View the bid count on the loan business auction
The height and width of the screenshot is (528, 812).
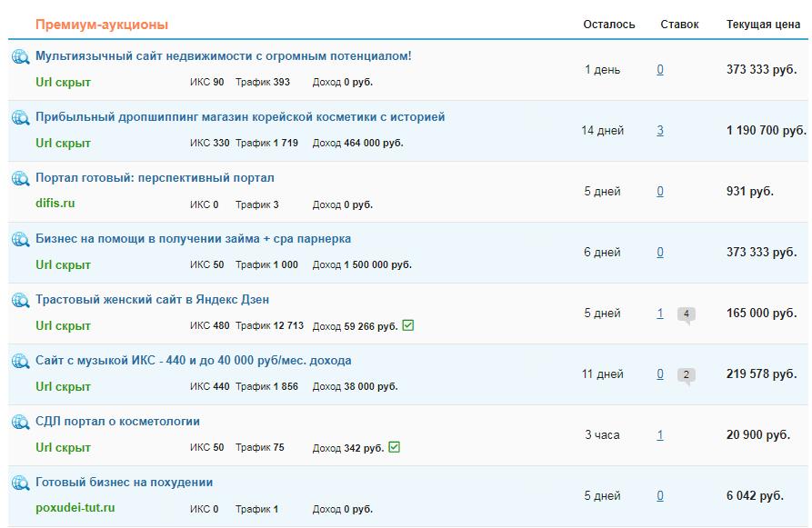[x=660, y=252]
